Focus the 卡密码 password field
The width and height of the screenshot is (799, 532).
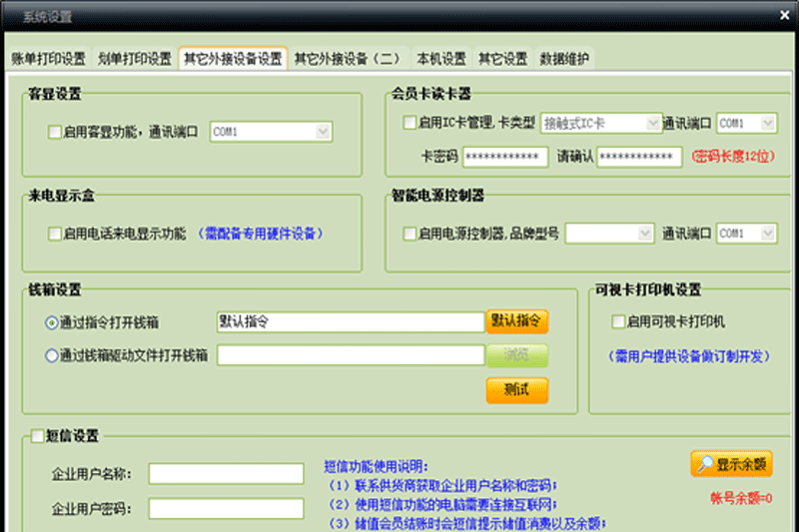[505, 157]
